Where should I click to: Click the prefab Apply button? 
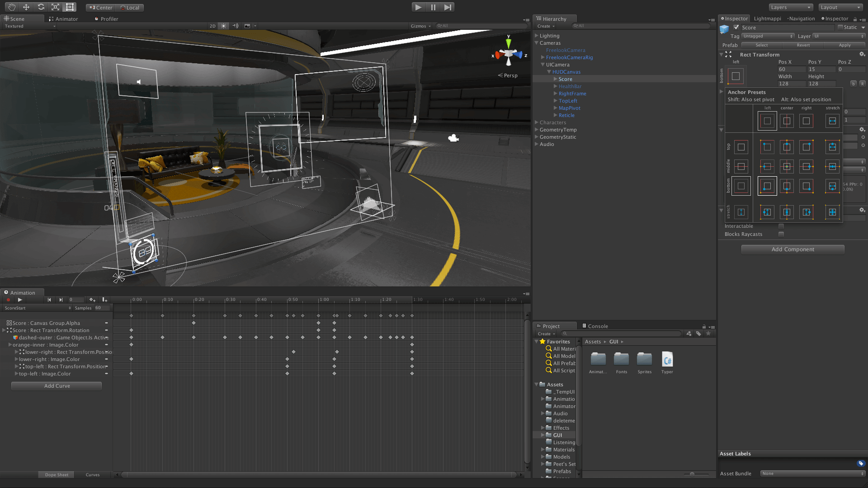pos(844,45)
